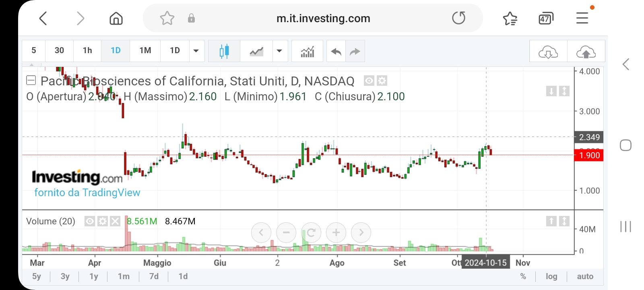
Task: Zoom out chart with minus button
Action: point(286,232)
